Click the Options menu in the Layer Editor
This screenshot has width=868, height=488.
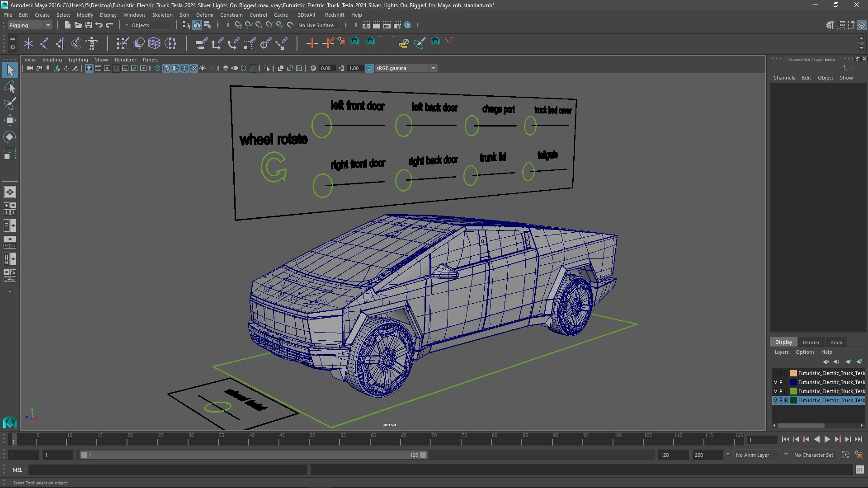pos(805,352)
